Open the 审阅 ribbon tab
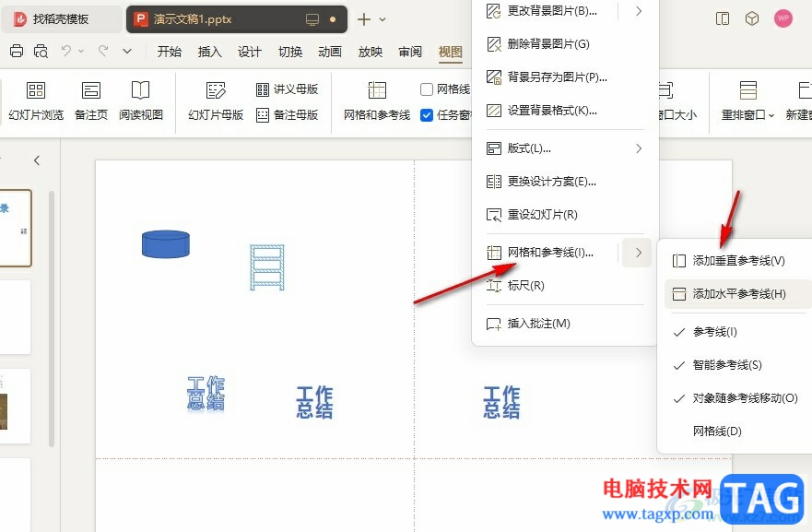This screenshot has height=532, width=812. (x=410, y=52)
